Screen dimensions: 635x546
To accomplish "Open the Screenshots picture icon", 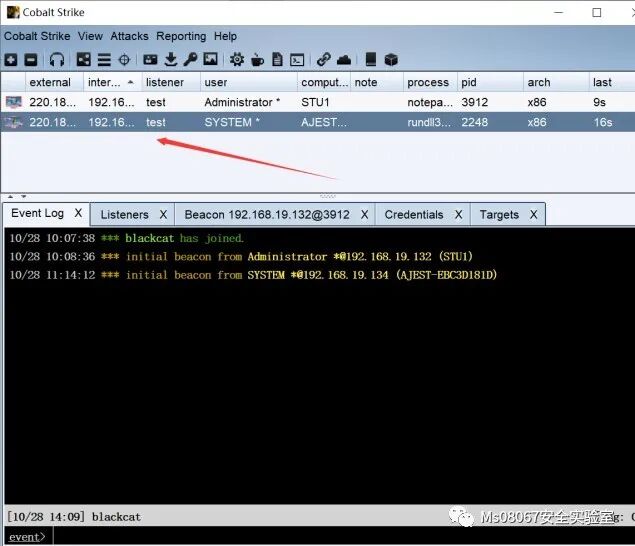I will coord(210,59).
